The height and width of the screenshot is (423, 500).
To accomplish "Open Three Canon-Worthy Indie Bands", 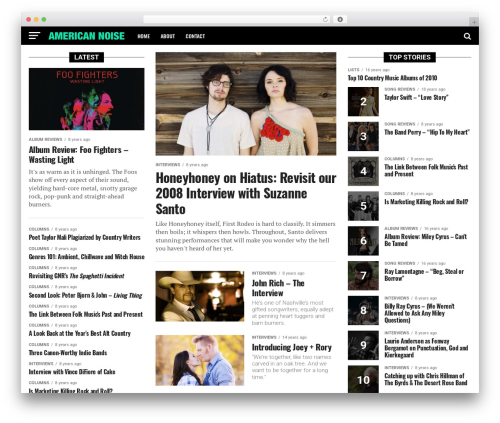I will 68,353.
